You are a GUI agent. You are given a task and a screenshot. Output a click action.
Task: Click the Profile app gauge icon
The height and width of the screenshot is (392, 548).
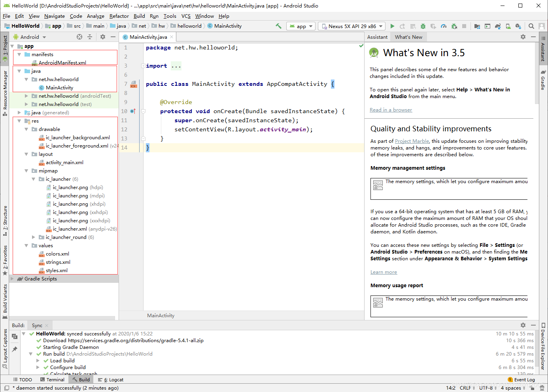(x=444, y=26)
